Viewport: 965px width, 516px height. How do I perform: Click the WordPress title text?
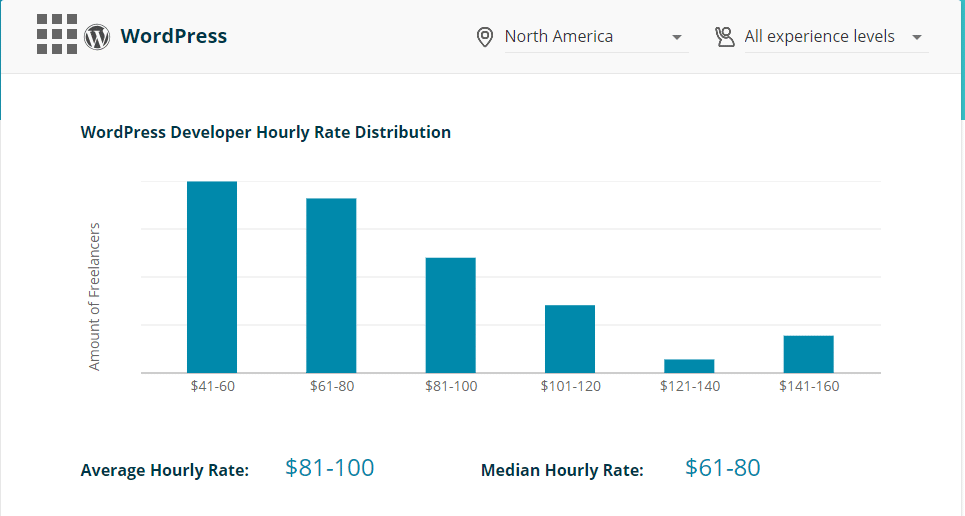pos(173,36)
